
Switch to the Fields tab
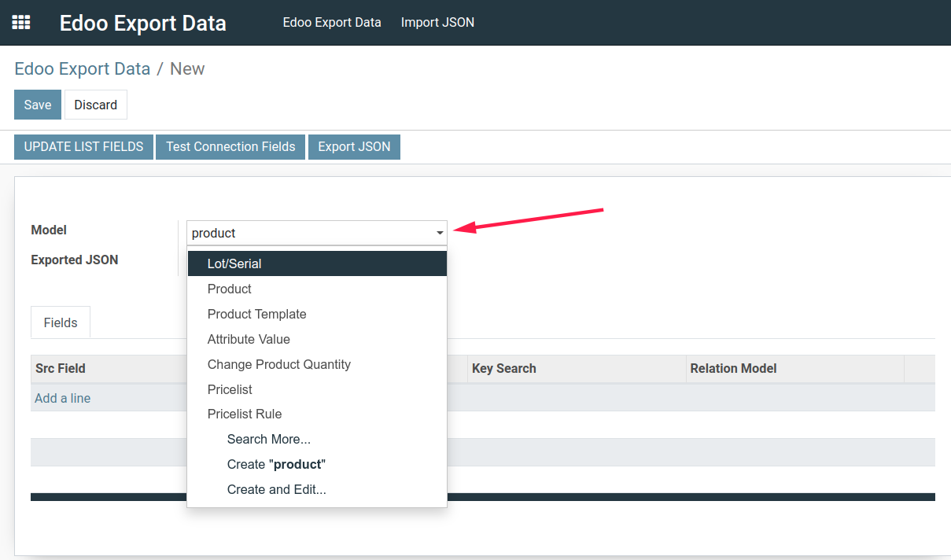point(61,322)
